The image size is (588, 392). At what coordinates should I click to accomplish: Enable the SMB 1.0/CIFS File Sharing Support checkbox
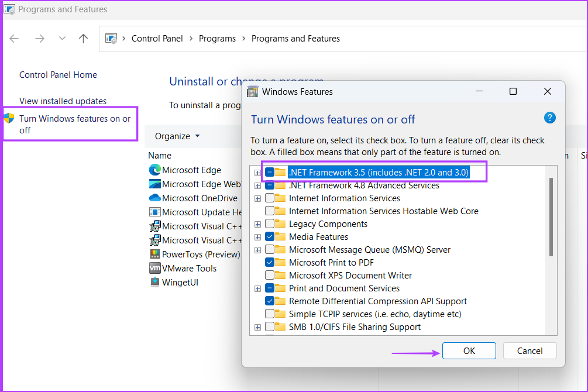[x=269, y=326]
